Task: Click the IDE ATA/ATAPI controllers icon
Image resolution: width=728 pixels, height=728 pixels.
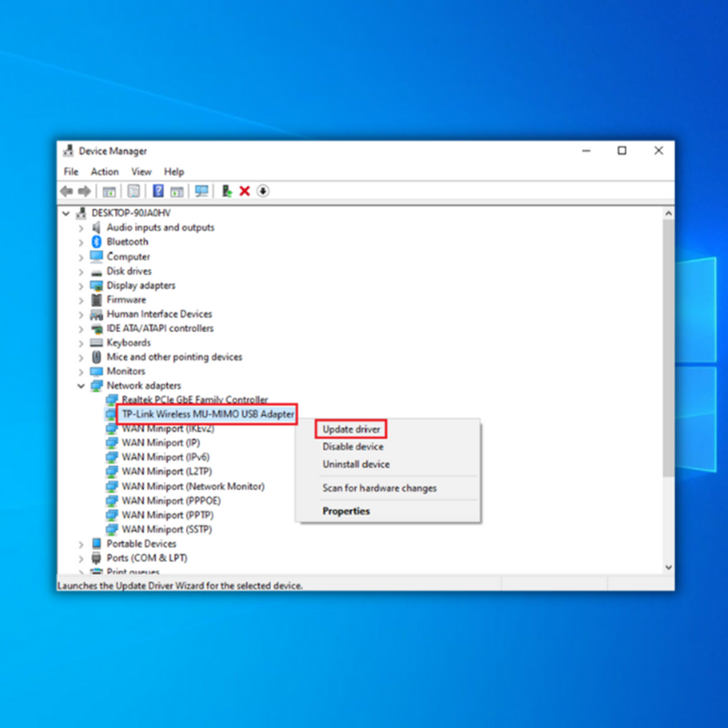Action: (x=96, y=329)
